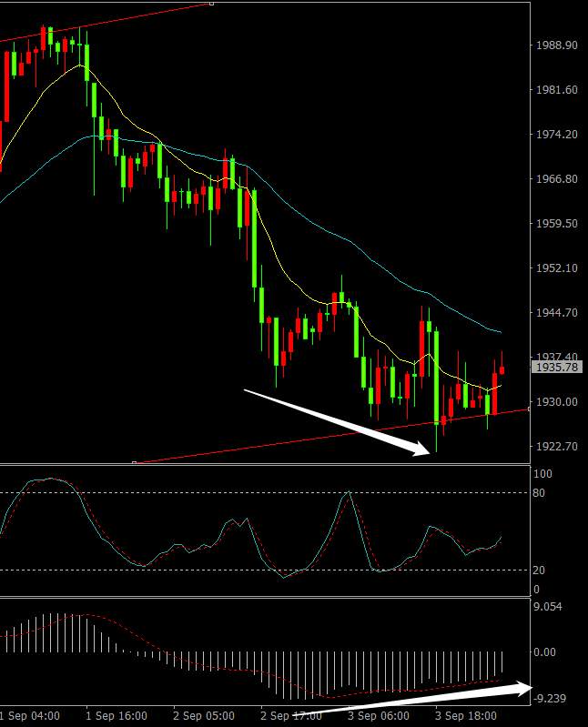Click time axis label 1 Sep 16:00
Viewport: 588px width, 727px height.
point(116,716)
